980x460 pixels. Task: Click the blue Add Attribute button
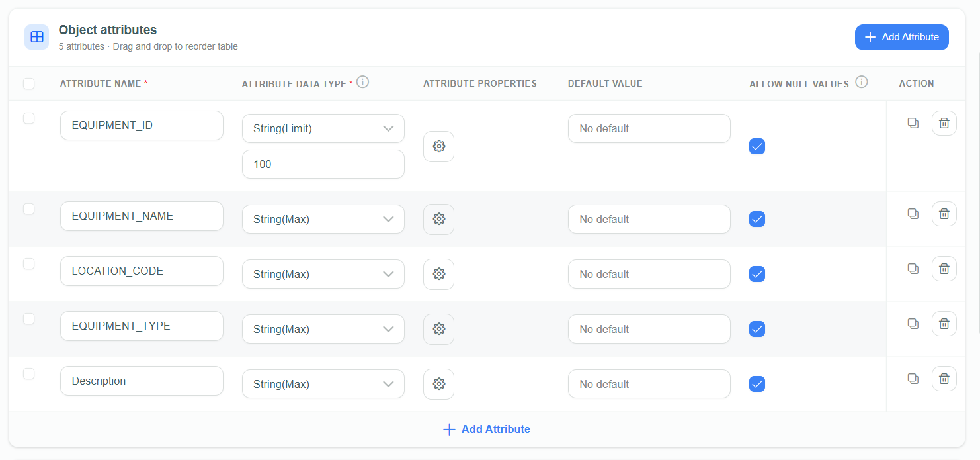click(x=902, y=37)
